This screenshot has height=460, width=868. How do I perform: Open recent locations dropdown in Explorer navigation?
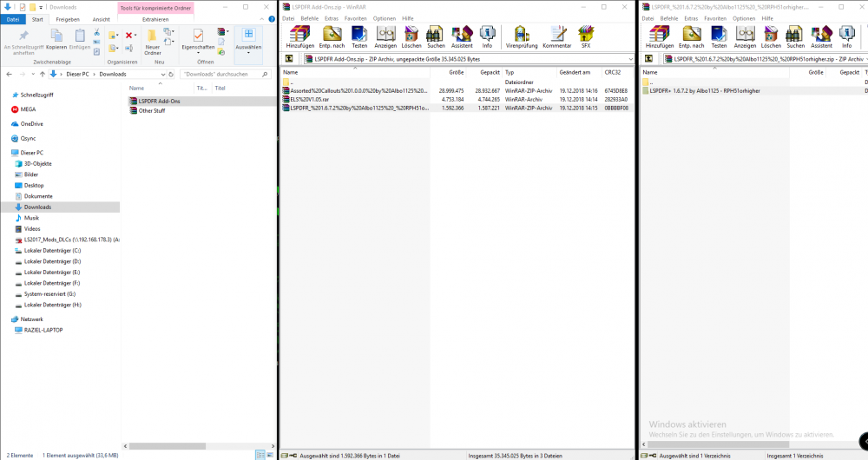32,74
